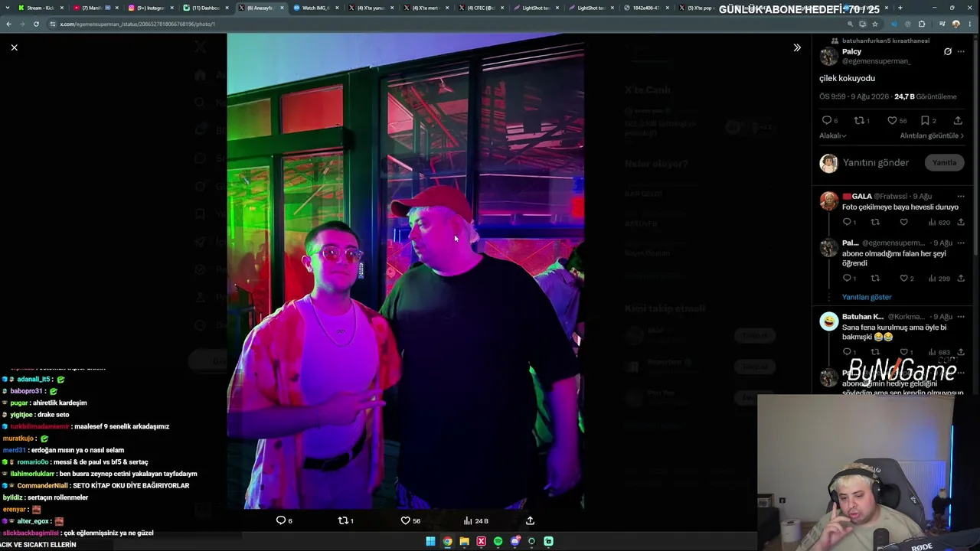Click the repost icon below the photo

[x=343, y=520]
